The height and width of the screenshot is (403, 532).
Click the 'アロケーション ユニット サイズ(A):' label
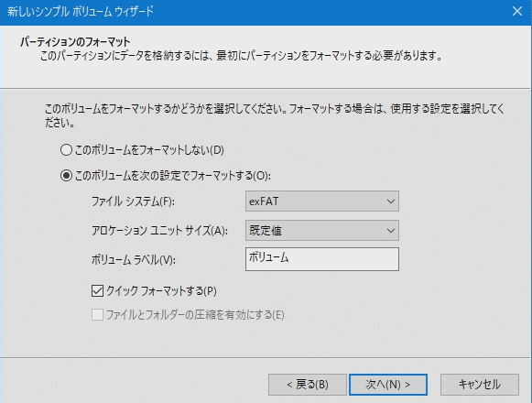(x=160, y=231)
